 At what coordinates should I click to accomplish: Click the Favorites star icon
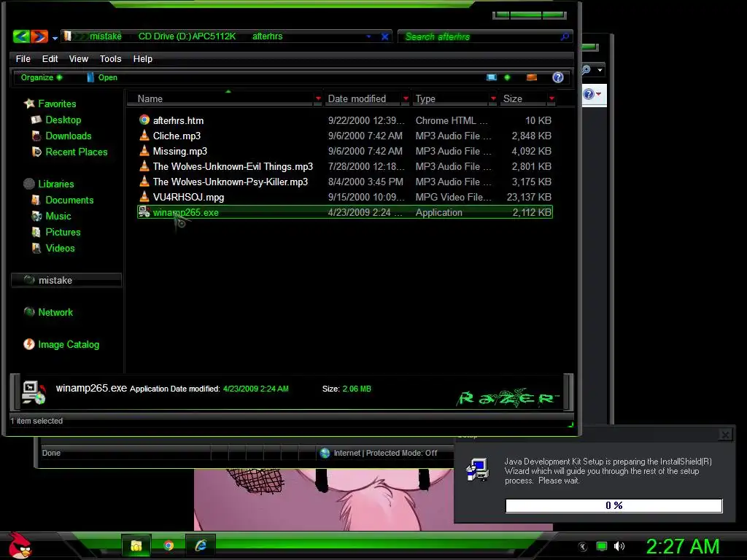click(29, 104)
